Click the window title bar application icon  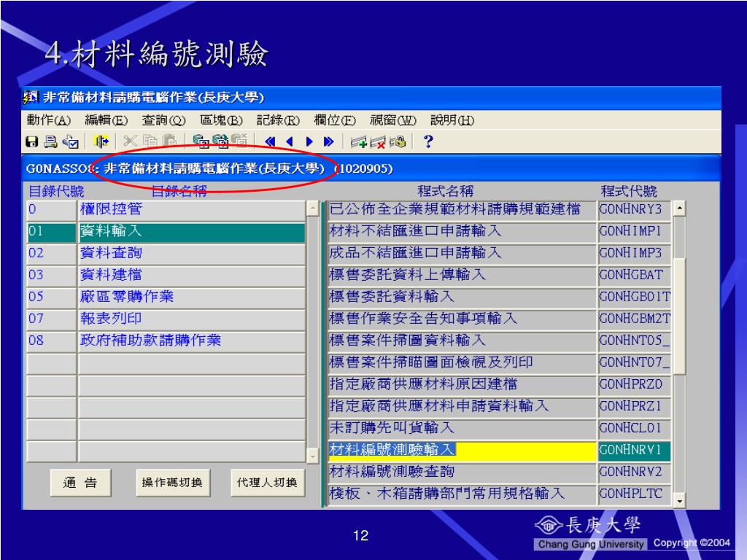tap(31, 98)
